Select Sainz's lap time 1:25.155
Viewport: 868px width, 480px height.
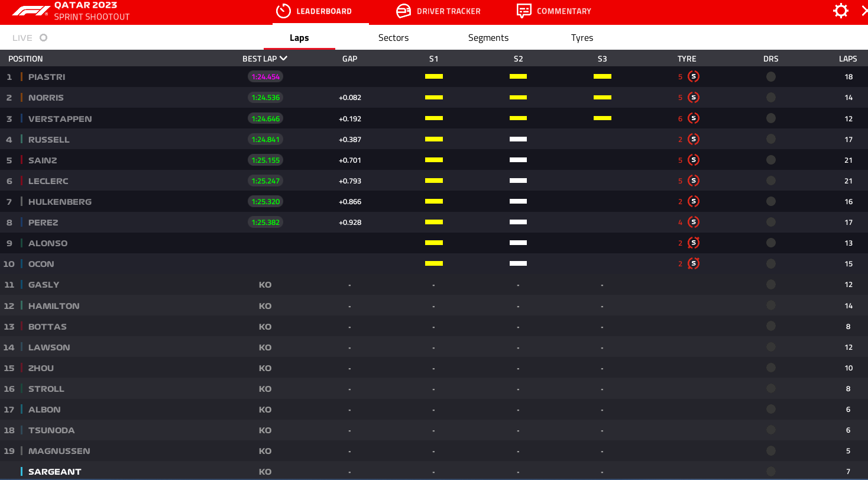pos(265,160)
